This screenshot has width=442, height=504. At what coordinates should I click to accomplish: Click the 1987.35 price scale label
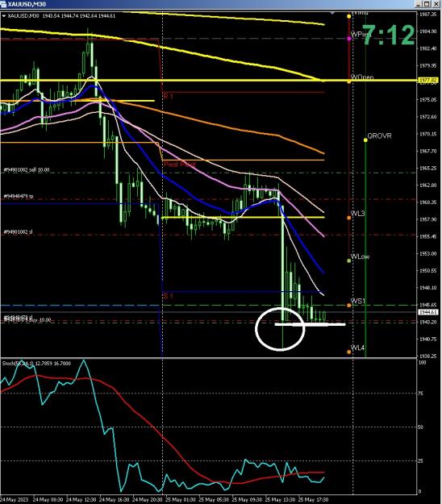pyautogui.click(x=427, y=15)
